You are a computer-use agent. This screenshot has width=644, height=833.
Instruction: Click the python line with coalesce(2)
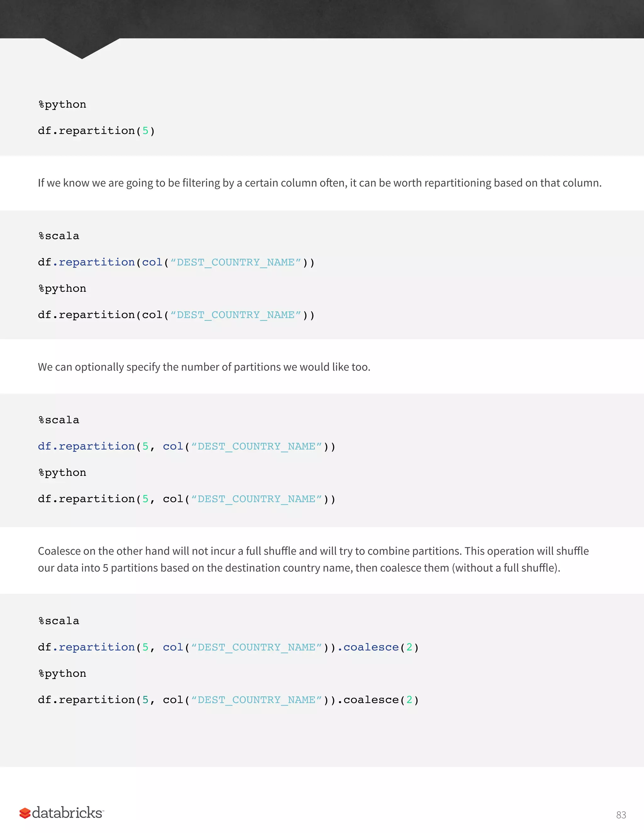pyautogui.click(x=228, y=700)
